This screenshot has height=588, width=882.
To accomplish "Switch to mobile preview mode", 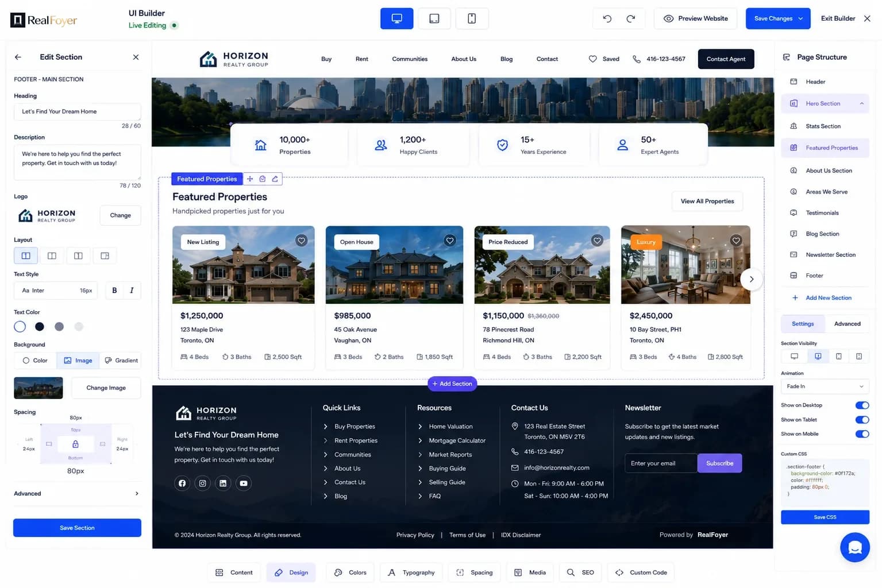I will 472,18.
